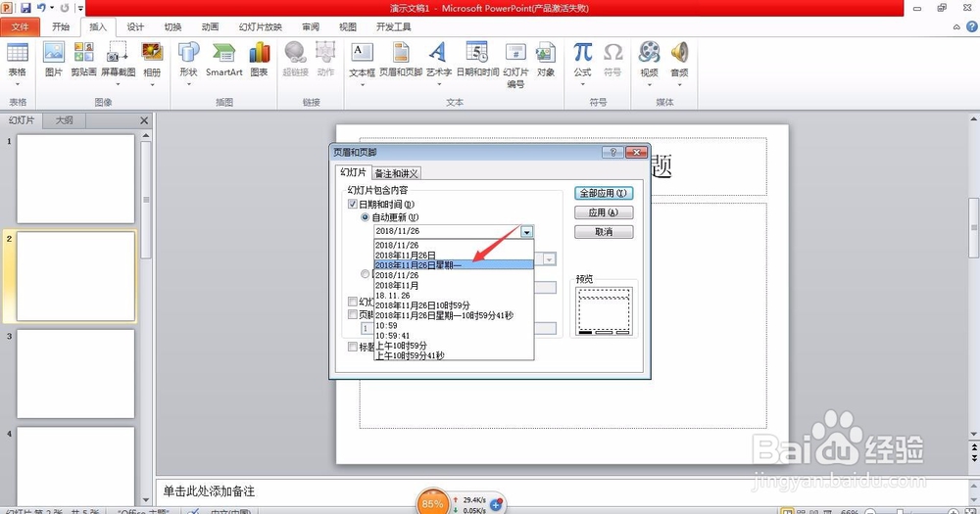Switch to the 动画 ribbon tab

[211, 26]
